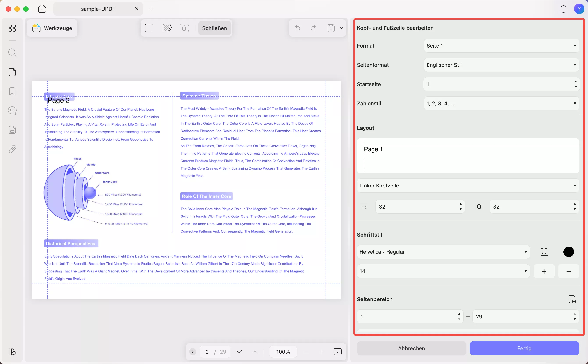
Task: Open search in the left sidebar
Action: [x=12, y=52]
